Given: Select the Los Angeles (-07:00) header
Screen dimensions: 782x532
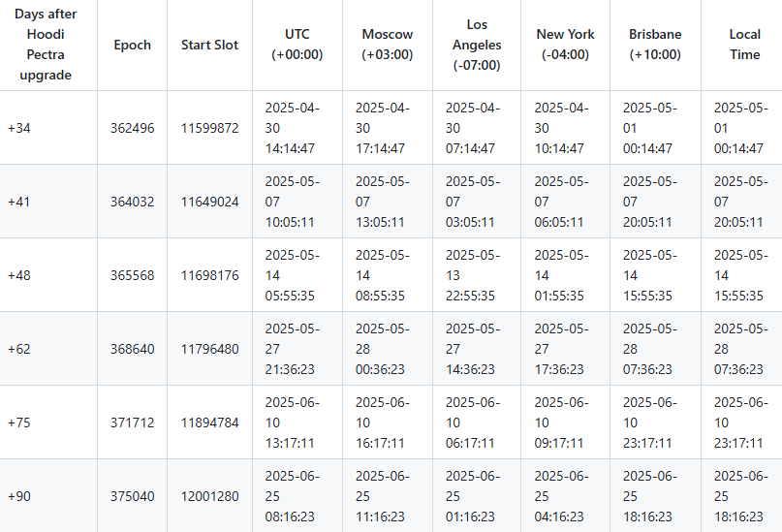Looking at the screenshot, I should pos(477,45).
